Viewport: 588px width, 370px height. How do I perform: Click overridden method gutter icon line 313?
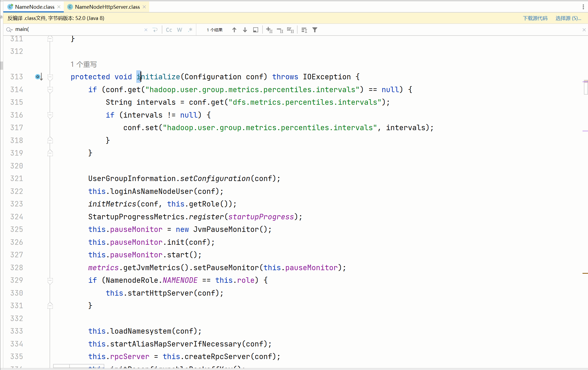(39, 77)
